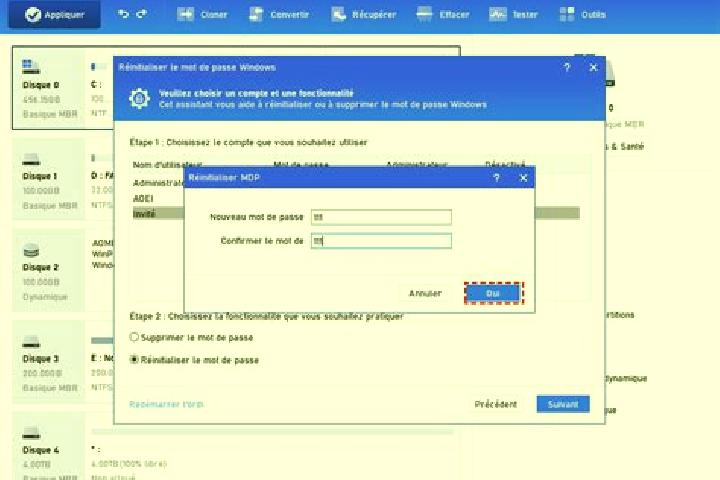The height and width of the screenshot is (480, 720).
Task: Click the Convertir toolbar icon
Action: pyautogui.click(x=256, y=15)
